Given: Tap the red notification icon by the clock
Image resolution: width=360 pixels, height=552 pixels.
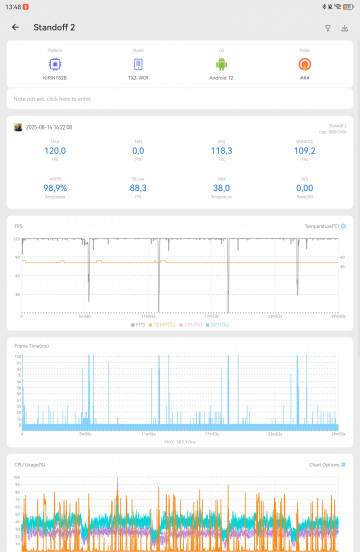Looking at the screenshot, I should tap(26, 7).
